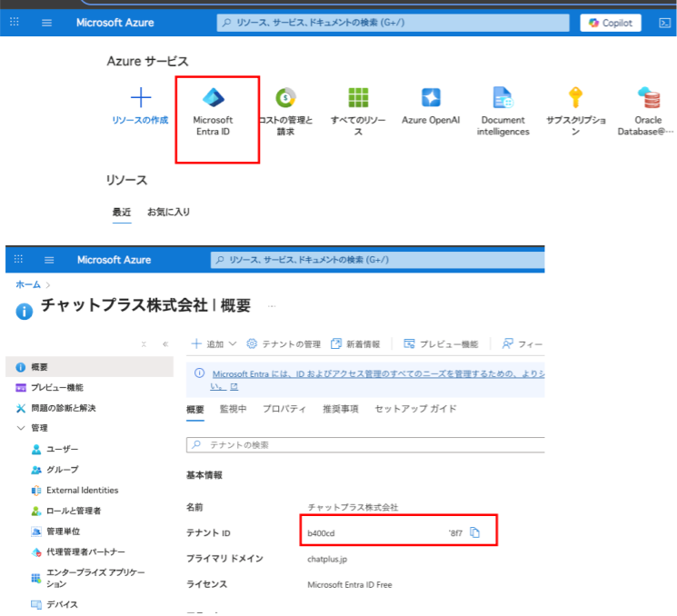677x616 pixels.
Task: Click the tenant ID value b400cd
Action: pyautogui.click(x=321, y=533)
